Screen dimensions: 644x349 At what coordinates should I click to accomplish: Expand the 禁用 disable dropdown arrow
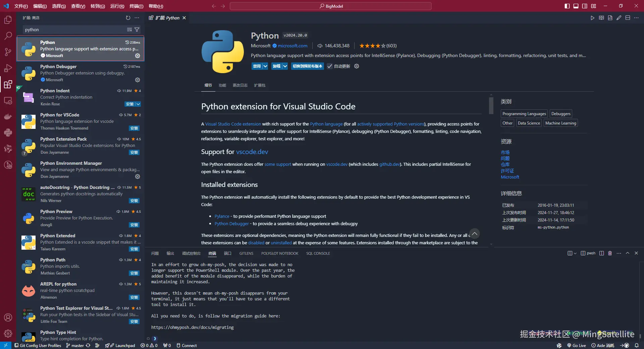[x=265, y=66]
